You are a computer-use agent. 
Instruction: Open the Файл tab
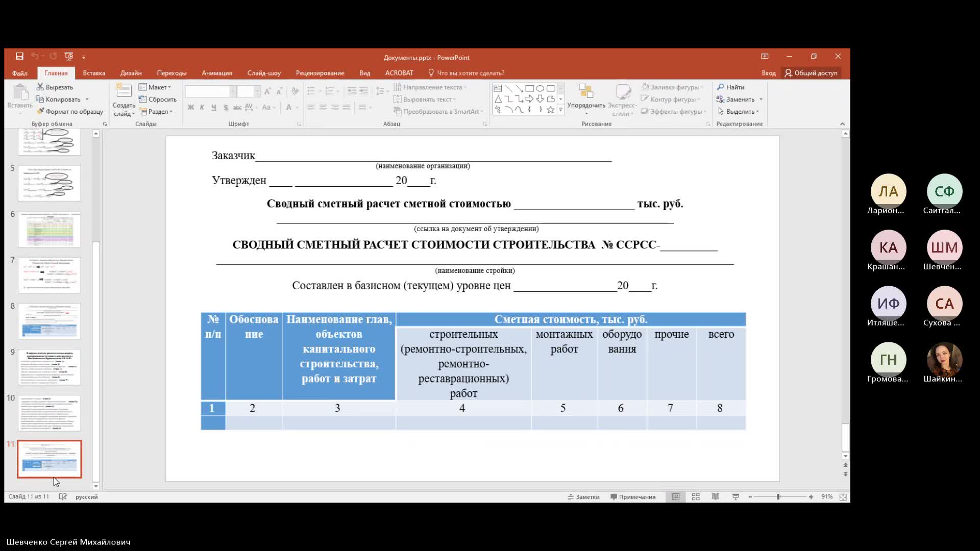click(20, 73)
